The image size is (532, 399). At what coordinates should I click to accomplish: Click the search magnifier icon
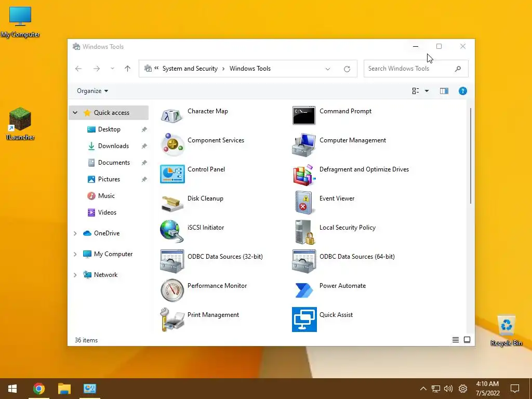[458, 69]
